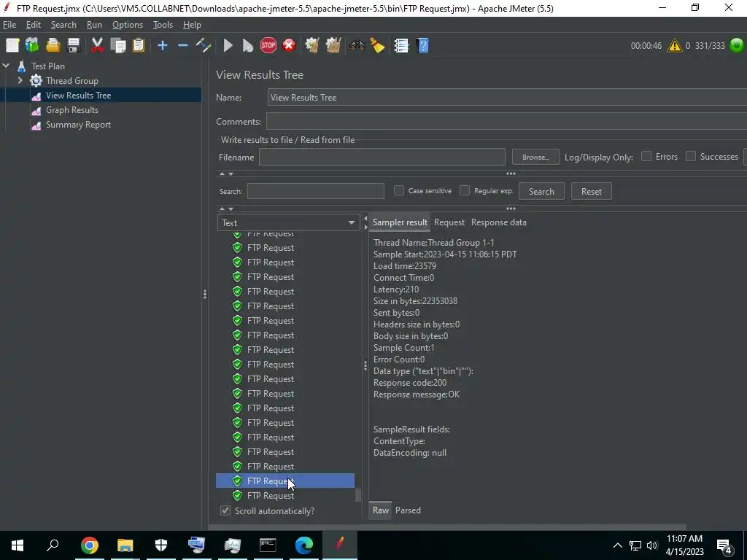Start the test with green play icon
Screen dimensions: 747x560
pos(228,46)
